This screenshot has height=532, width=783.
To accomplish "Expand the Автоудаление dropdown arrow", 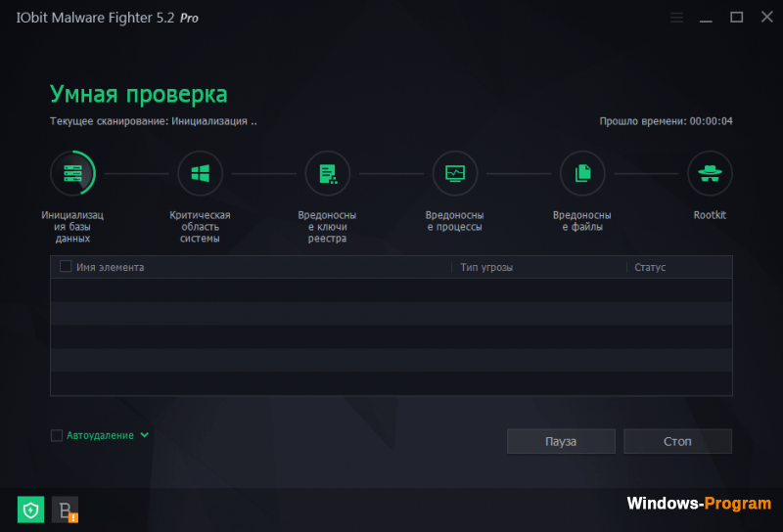I will coord(144,435).
